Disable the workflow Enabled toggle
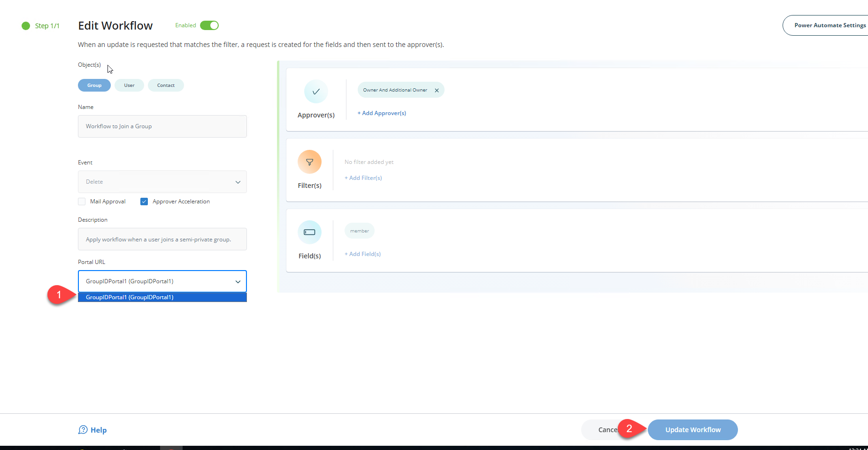This screenshot has width=868, height=450. (210, 25)
